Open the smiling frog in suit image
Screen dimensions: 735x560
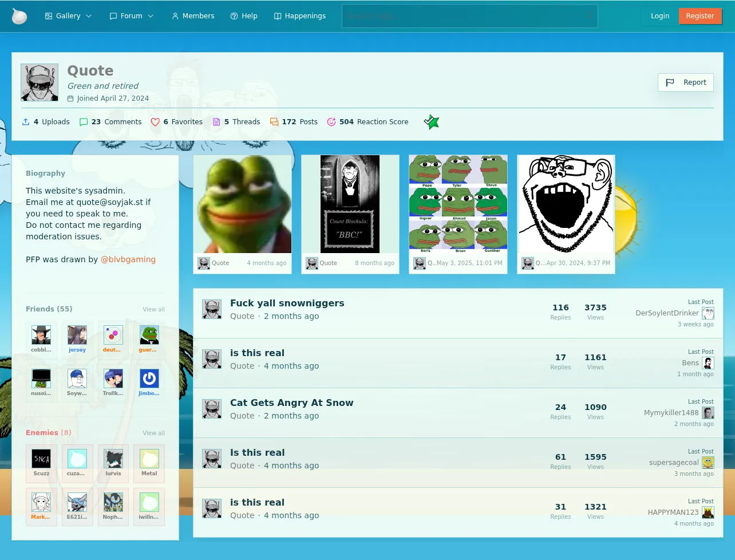pos(243,204)
